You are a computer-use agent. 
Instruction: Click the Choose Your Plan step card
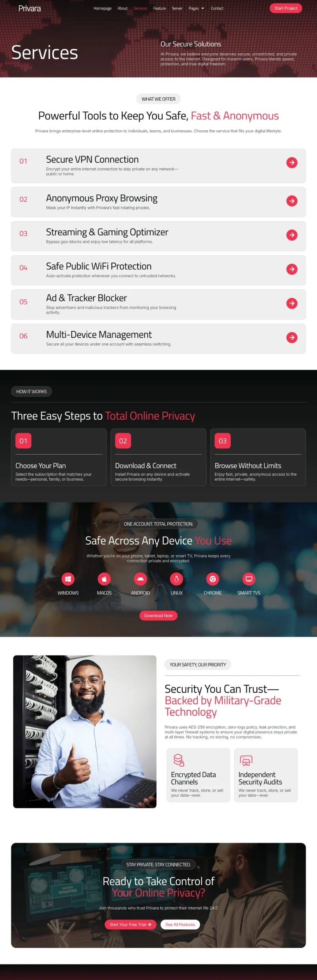click(59, 457)
